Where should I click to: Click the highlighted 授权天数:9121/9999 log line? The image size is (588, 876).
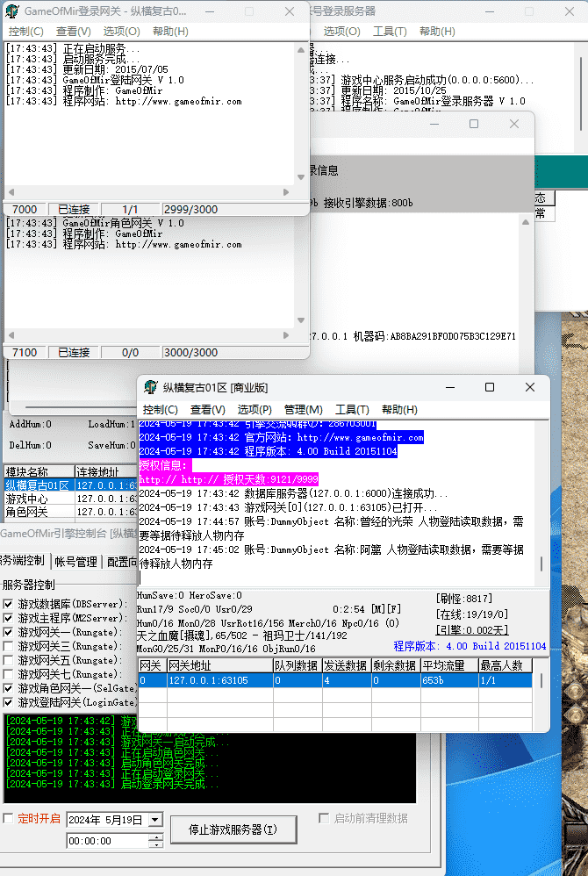click(x=229, y=478)
